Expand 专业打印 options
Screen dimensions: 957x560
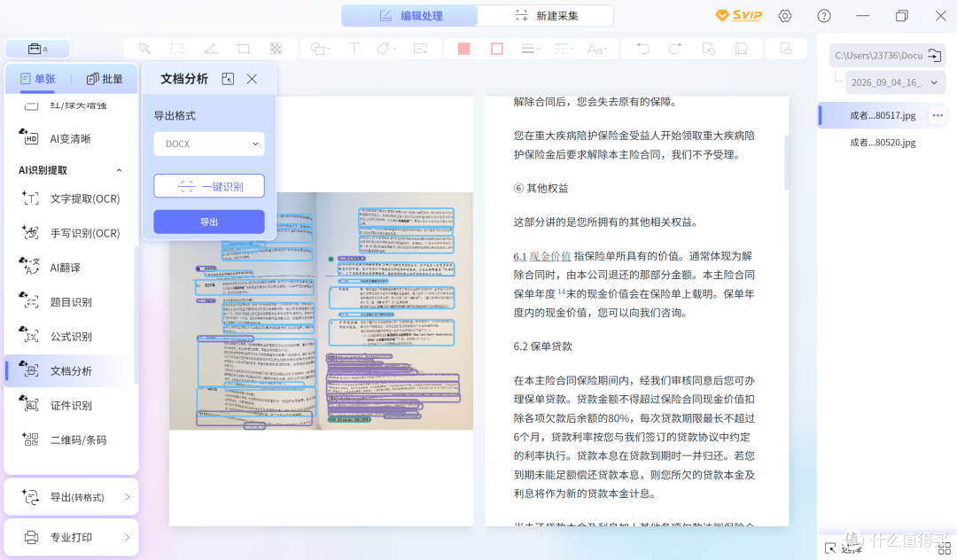72,538
